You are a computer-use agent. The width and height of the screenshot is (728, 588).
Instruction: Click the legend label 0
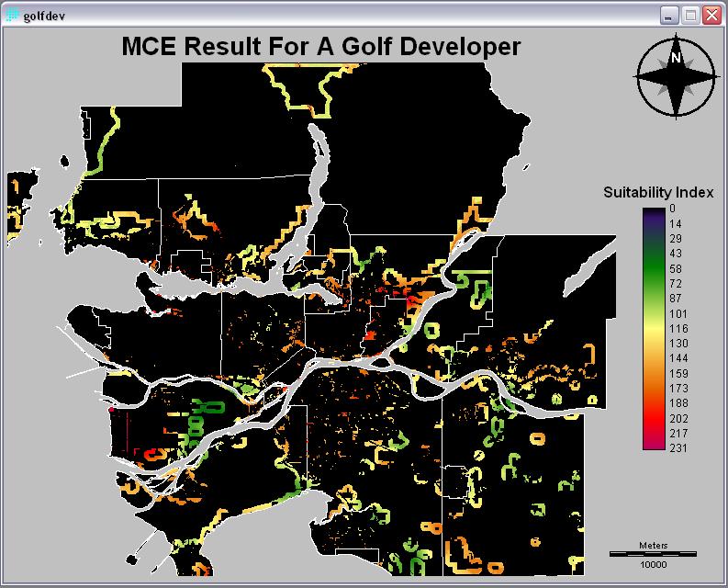tap(671, 209)
